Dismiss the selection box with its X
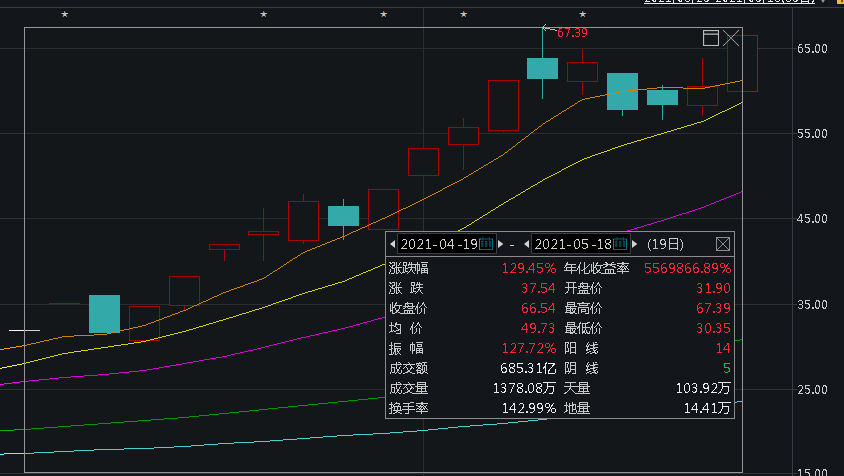 pos(731,38)
